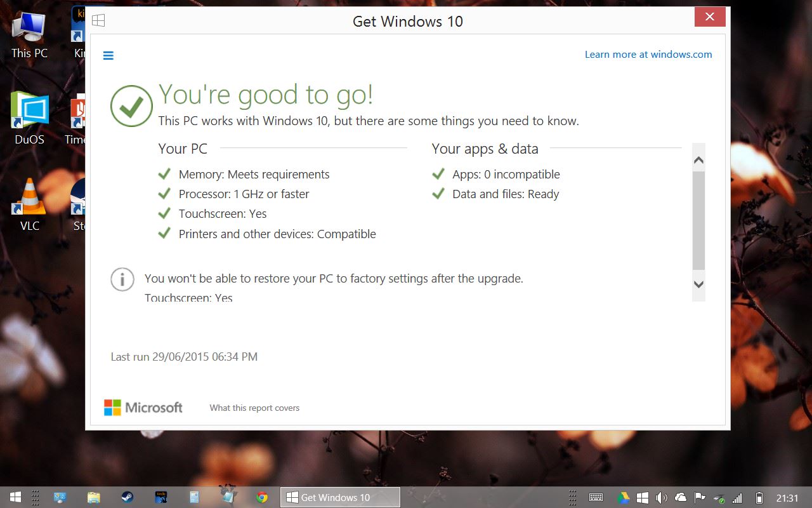812x508 pixels.
Task: Open File Explorer from the taskbar
Action: click(94, 498)
